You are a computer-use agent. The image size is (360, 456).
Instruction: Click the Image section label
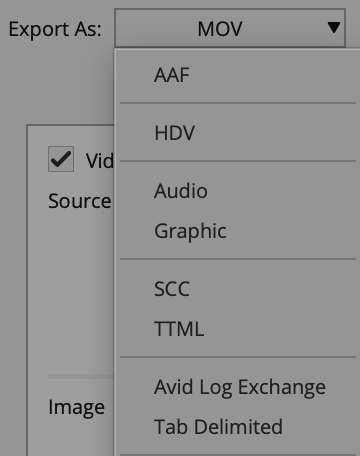tap(77, 407)
